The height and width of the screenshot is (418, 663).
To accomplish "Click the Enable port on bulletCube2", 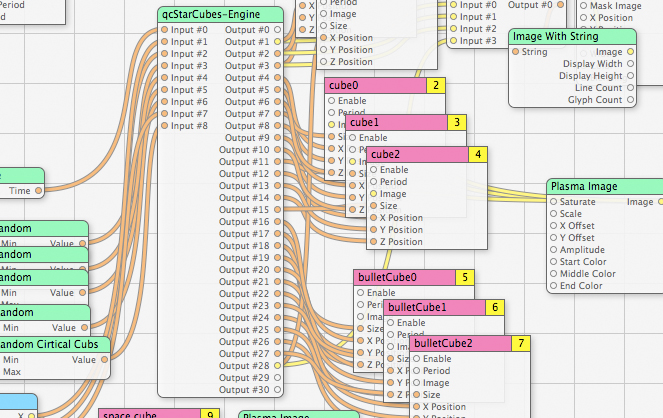I will click(x=414, y=359).
